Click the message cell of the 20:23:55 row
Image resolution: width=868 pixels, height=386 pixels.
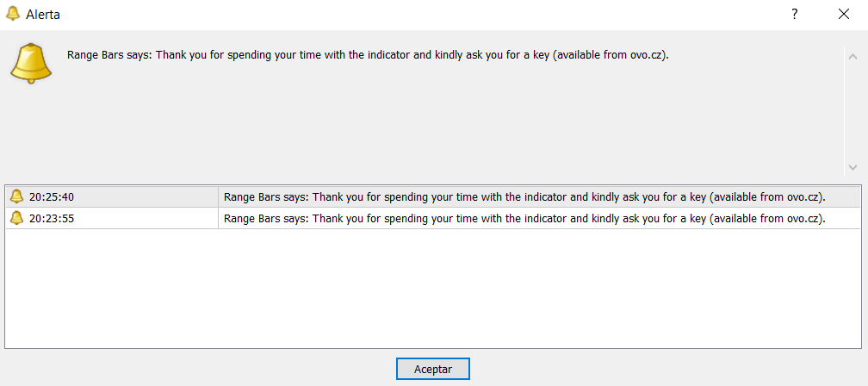pyautogui.click(x=524, y=218)
